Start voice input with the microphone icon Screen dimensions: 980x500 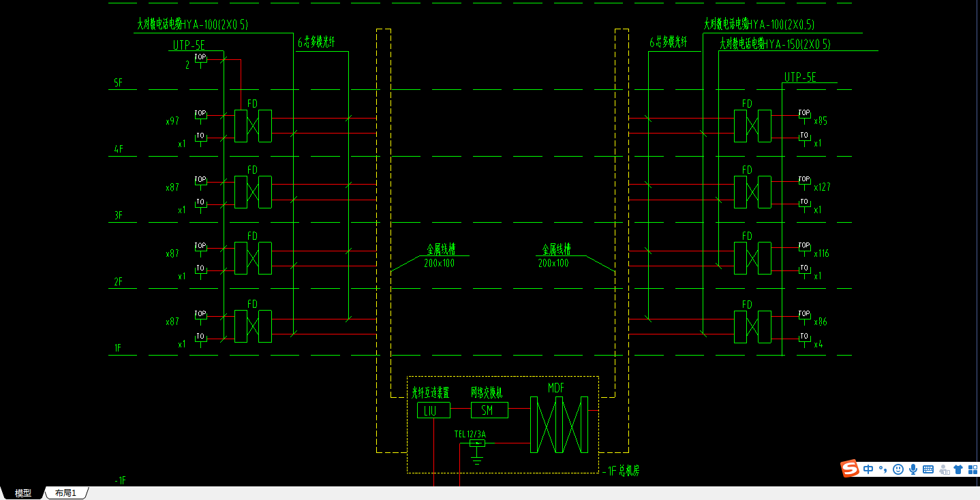pyautogui.click(x=913, y=469)
